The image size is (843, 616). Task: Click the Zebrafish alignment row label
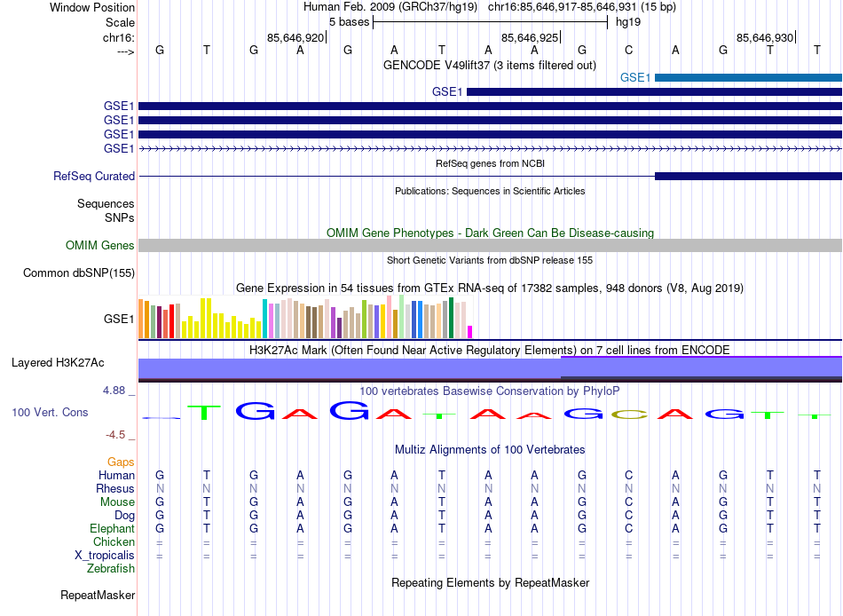point(111,569)
